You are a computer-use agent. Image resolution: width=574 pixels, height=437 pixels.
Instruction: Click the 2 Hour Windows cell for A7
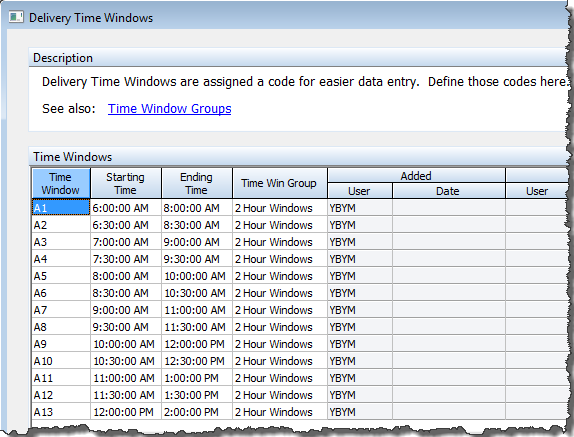[x=280, y=310]
